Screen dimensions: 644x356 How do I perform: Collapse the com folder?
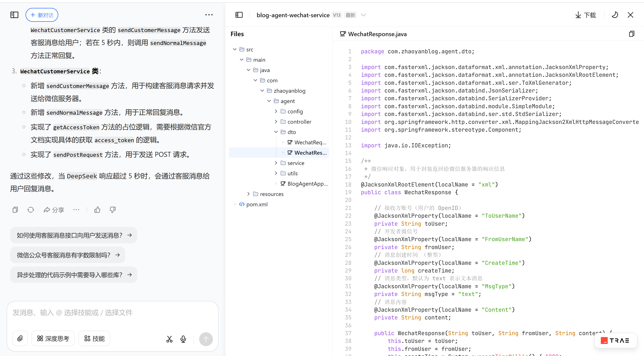(255, 80)
